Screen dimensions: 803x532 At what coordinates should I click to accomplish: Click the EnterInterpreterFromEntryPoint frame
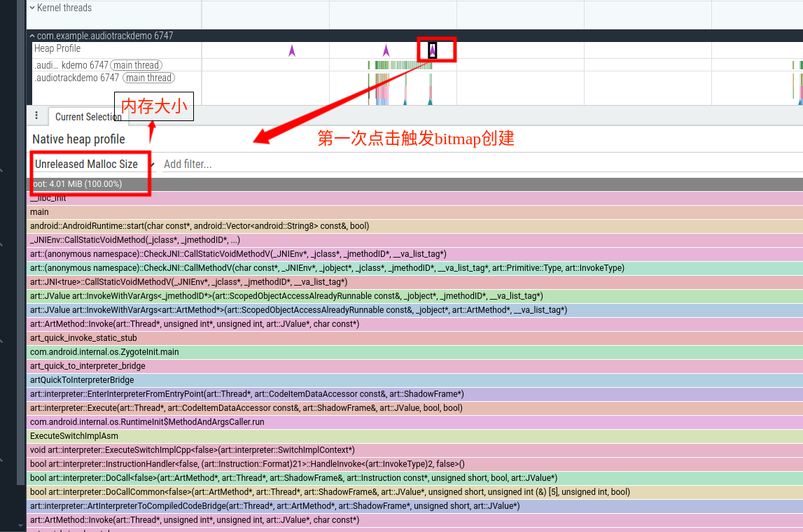(x=415, y=394)
